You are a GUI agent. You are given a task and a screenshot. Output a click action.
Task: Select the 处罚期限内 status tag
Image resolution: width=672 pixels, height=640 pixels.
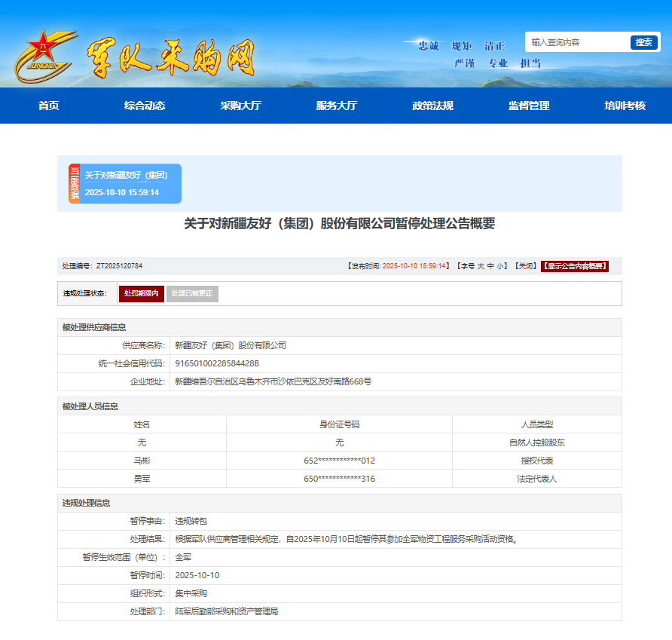pyautogui.click(x=141, y=293)
